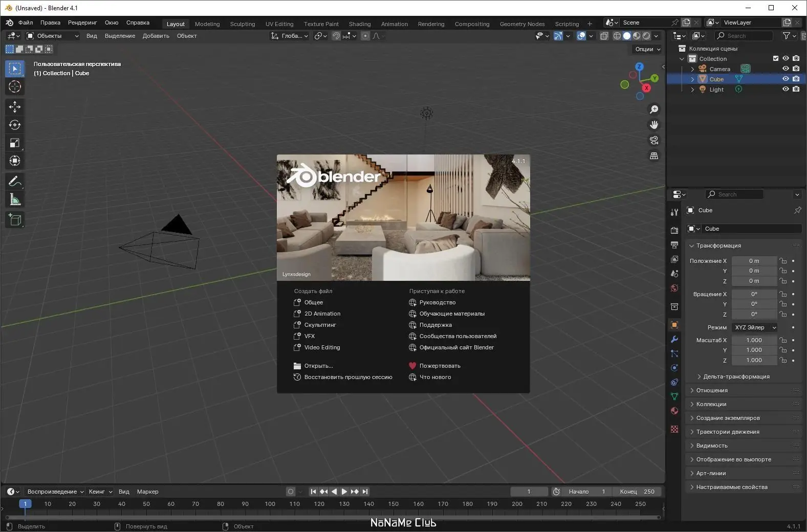Select the Scale tool in toolbar
807x532 pixels.
(x=15, y=143)
